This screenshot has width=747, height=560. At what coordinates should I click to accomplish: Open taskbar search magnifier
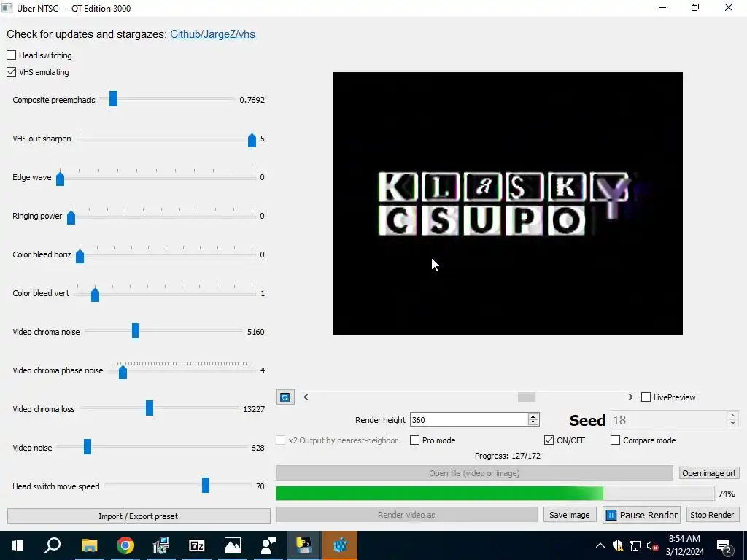pos(53,545)
